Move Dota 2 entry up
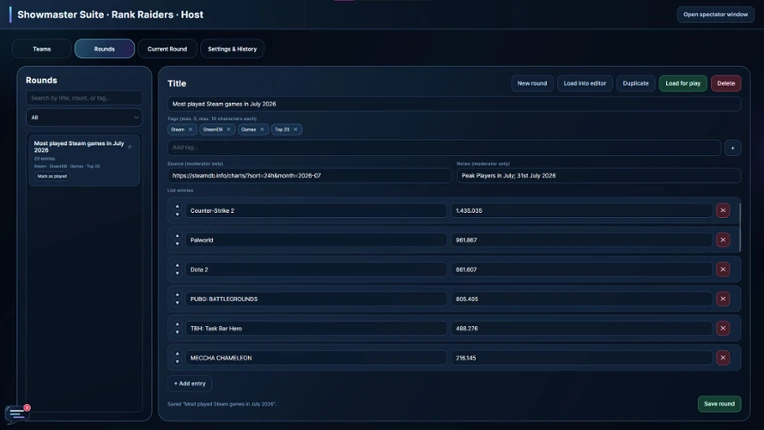The width and height of the screenshot is (764, 430). (177, 265)
